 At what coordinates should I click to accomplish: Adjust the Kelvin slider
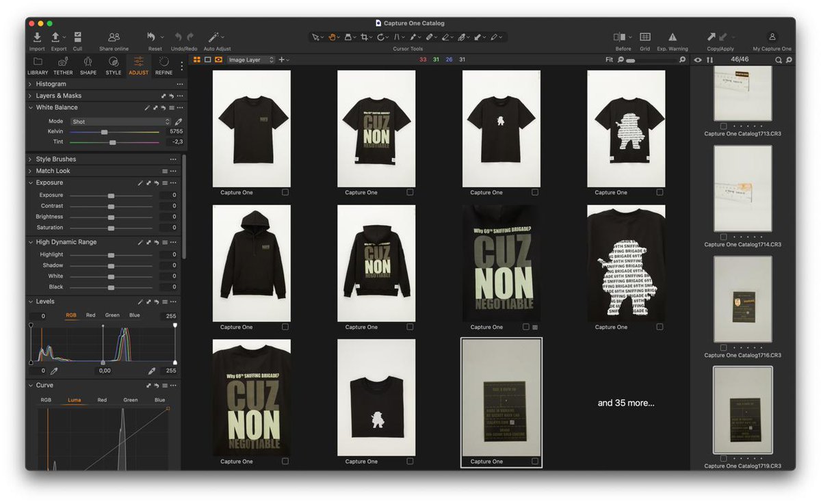tap(104, 131)
